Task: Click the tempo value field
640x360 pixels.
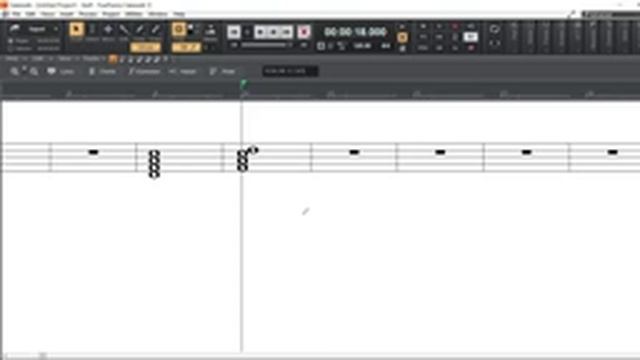Action: [362, 46]
